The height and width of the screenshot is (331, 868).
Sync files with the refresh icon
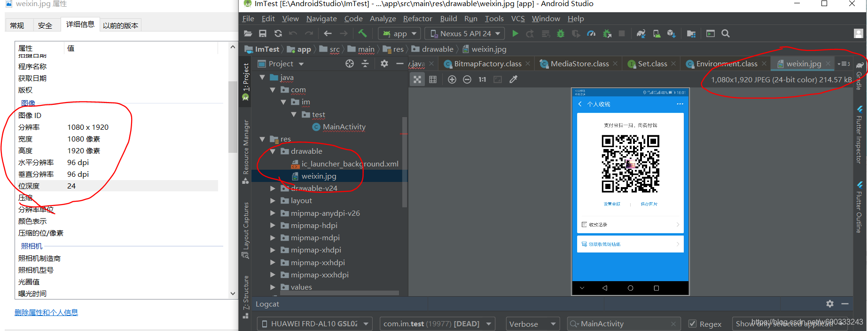pyautogui.click(x=278, y=33)
